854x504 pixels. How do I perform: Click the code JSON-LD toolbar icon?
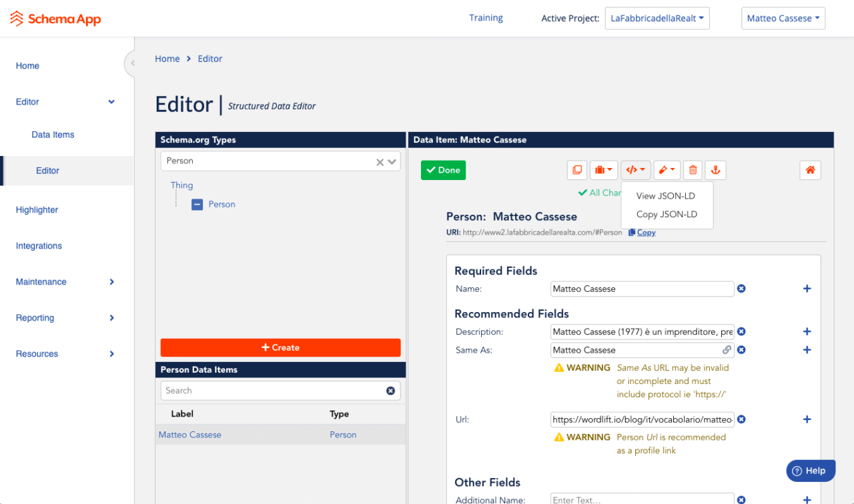pos(635,170)
